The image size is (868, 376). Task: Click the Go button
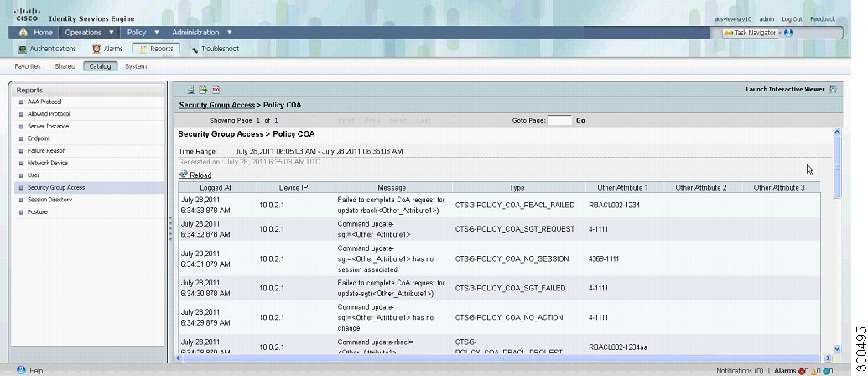[x=580, y=120]
